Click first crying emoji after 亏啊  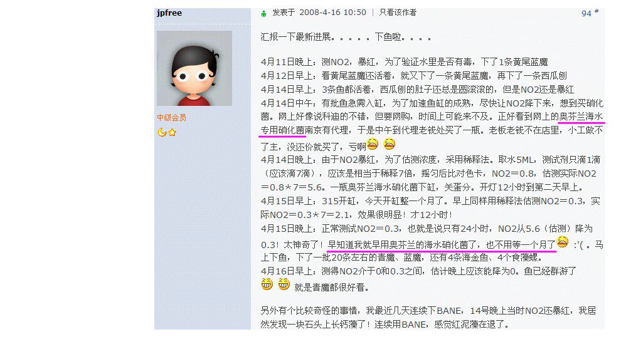pyautogui.click(x=373, y=144)
